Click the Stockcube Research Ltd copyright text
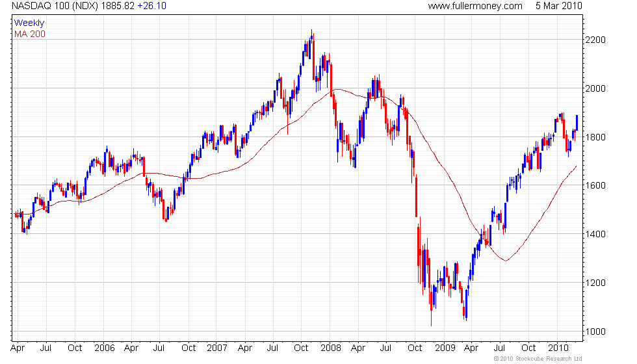The height and width of the screenshot is (364, 637). (538, 359)
